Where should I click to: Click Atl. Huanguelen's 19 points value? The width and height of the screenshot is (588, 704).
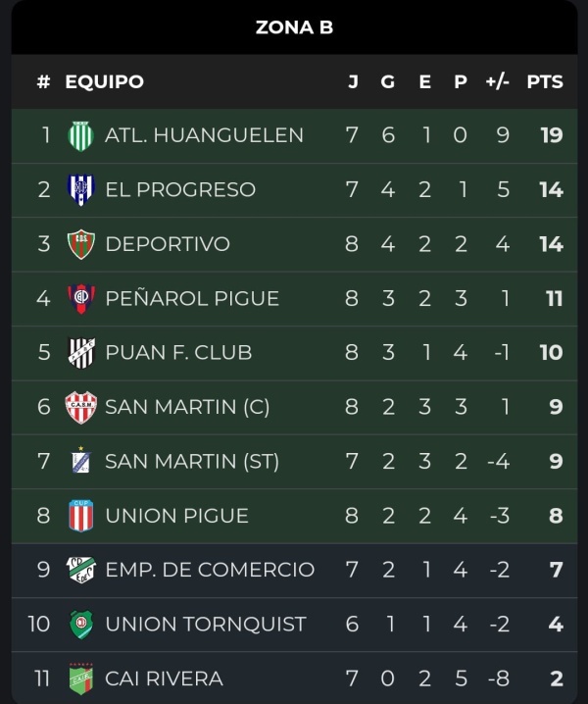click(551, 135)
